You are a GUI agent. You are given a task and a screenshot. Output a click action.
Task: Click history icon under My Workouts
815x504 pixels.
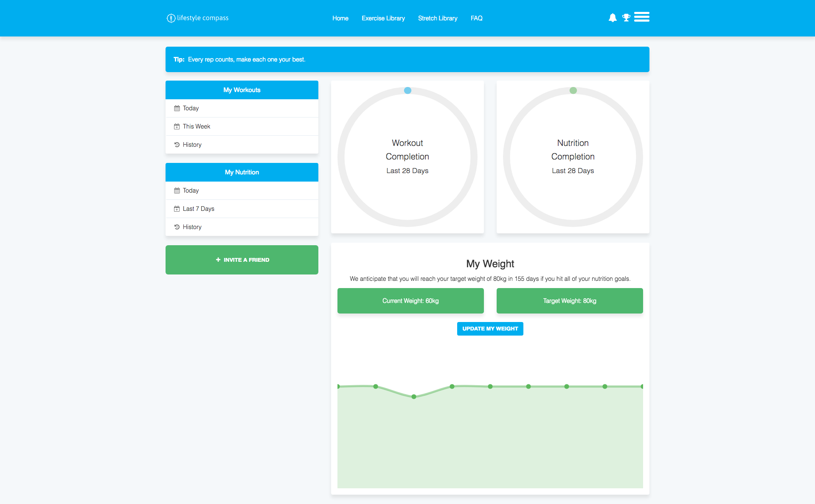(177, 145)
